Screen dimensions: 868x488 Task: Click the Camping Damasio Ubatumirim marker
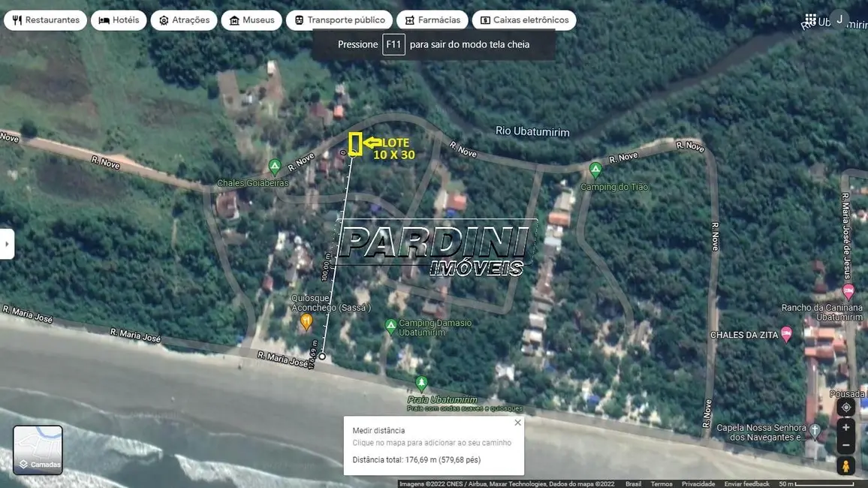391,325
